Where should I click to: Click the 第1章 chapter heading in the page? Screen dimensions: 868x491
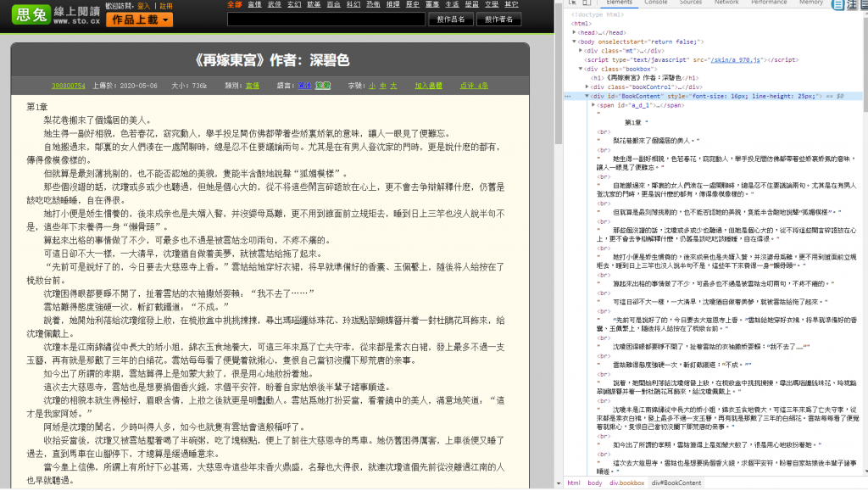pos(37,107)
